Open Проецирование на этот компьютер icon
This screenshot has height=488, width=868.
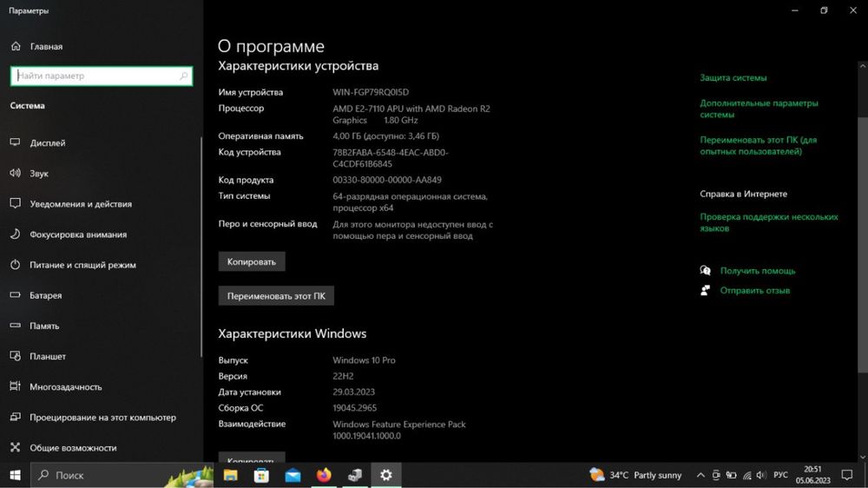[x=16, y=417]
